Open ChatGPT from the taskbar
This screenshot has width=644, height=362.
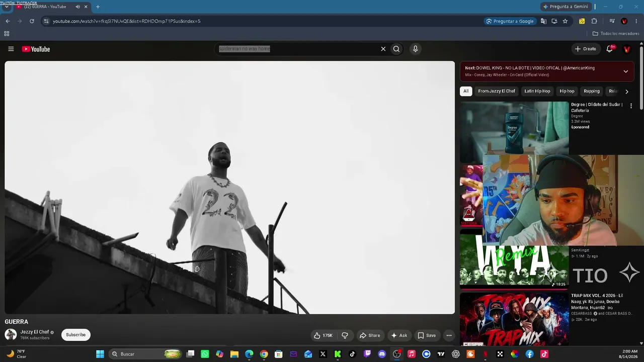click(456, 354)
